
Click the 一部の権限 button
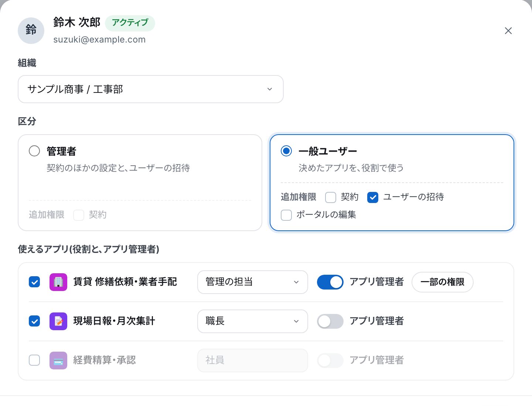[x=443, y=282]
